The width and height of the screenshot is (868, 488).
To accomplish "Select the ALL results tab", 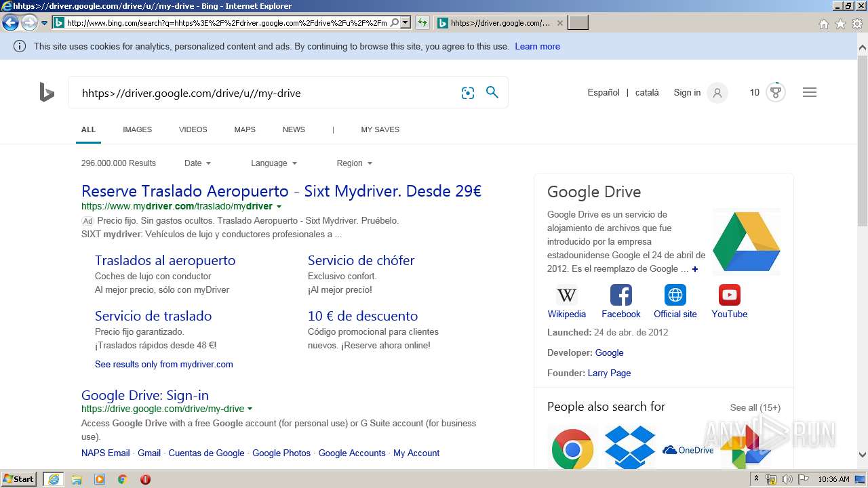I will click(88, 129).
